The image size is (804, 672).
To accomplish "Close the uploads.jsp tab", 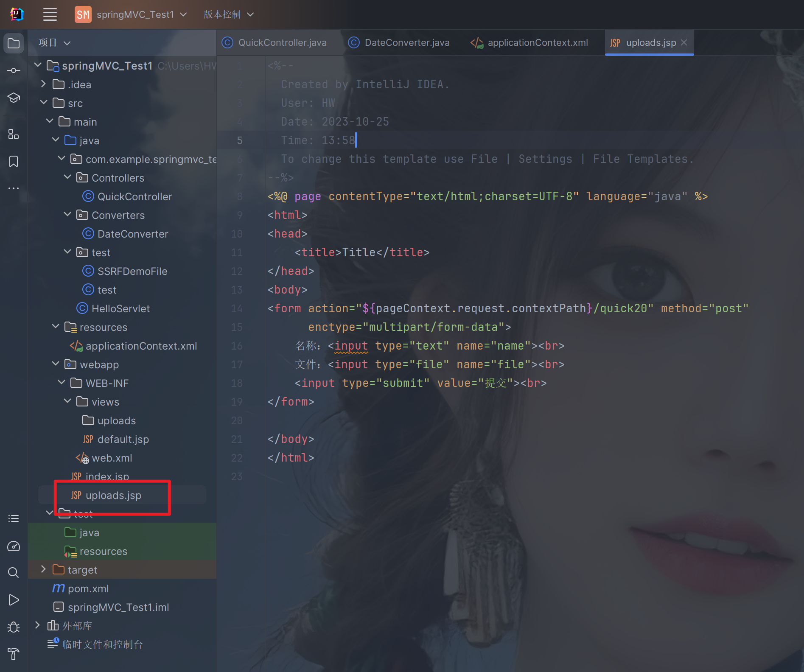I will click(684, 43).
